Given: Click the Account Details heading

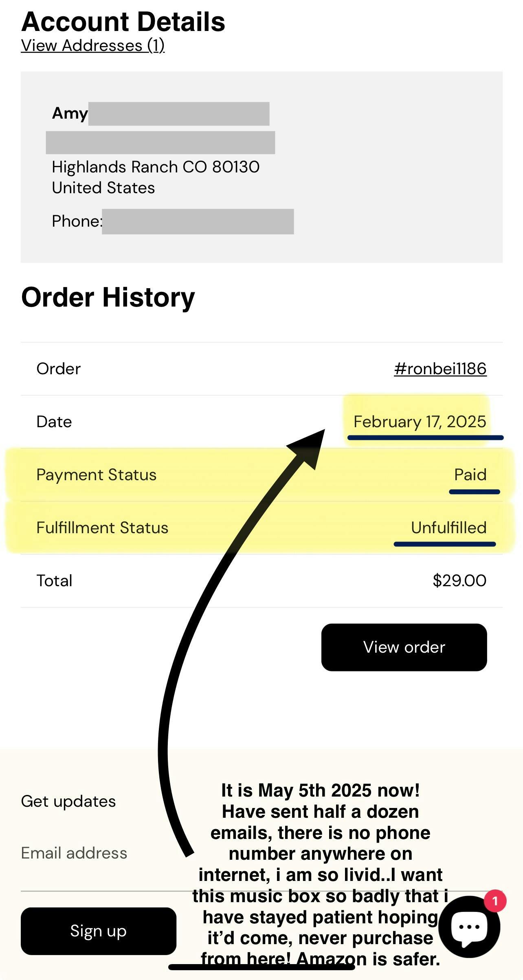Looking at the screenshot, I should coord(123,22).
